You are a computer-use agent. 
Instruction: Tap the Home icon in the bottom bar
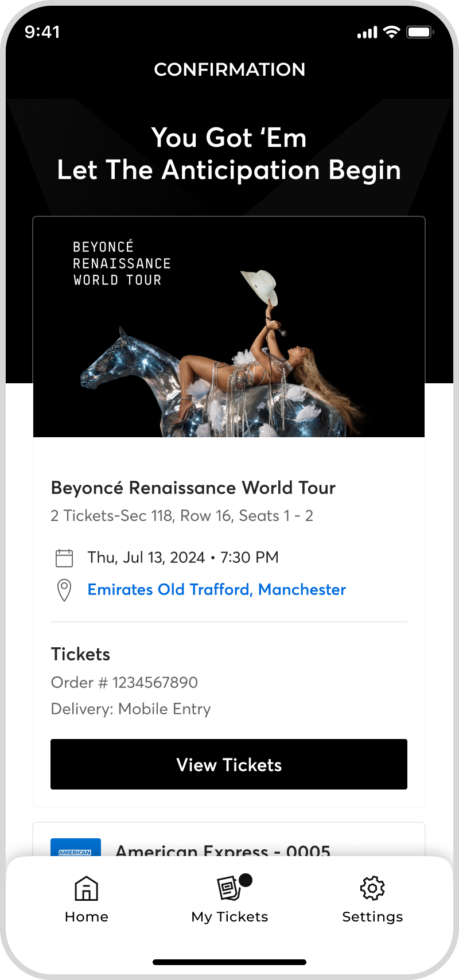(87, 888)
